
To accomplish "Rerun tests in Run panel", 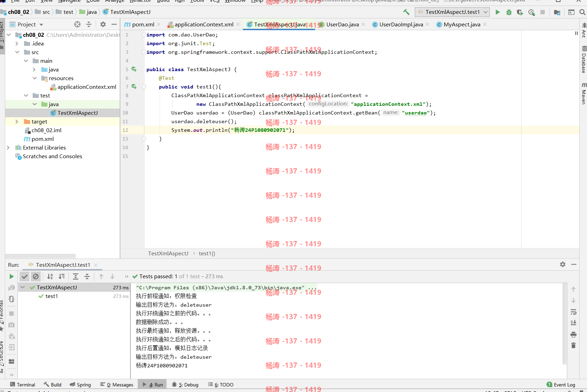I will pyautogui.click(x=11, y=276).
